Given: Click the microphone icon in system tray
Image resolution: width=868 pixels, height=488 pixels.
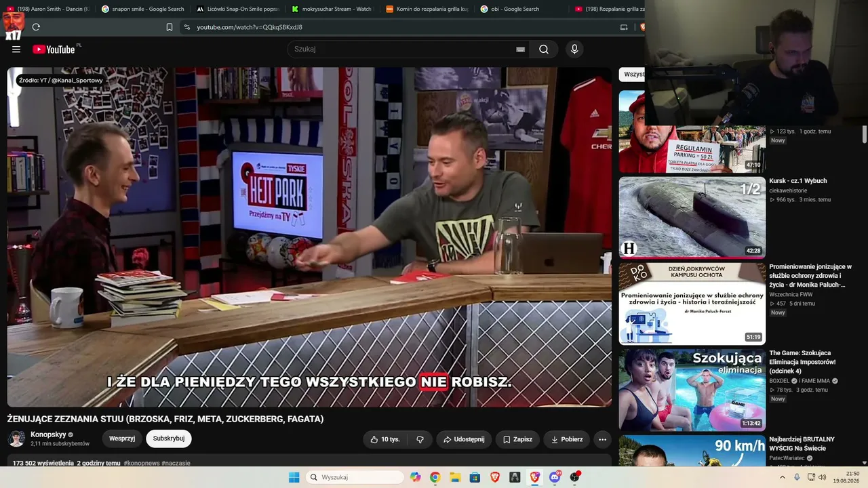Looking at the screenshot, I should click(x=797, y=477).
